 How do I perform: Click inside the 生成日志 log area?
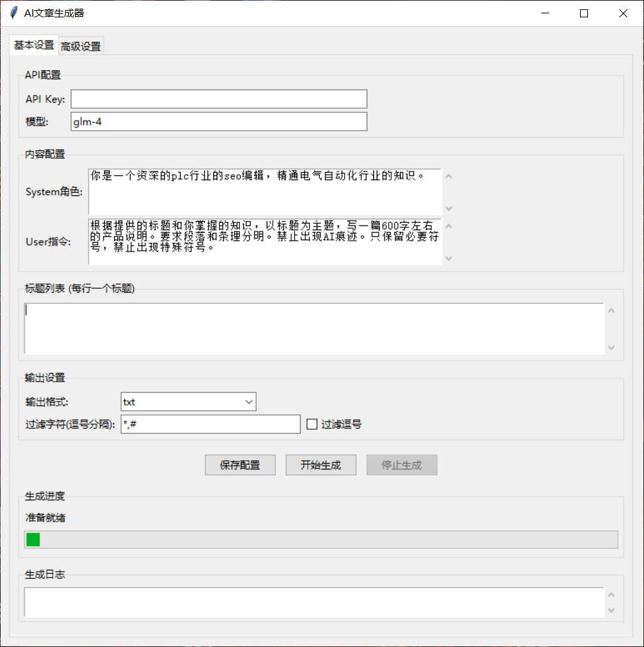(313, 602)
